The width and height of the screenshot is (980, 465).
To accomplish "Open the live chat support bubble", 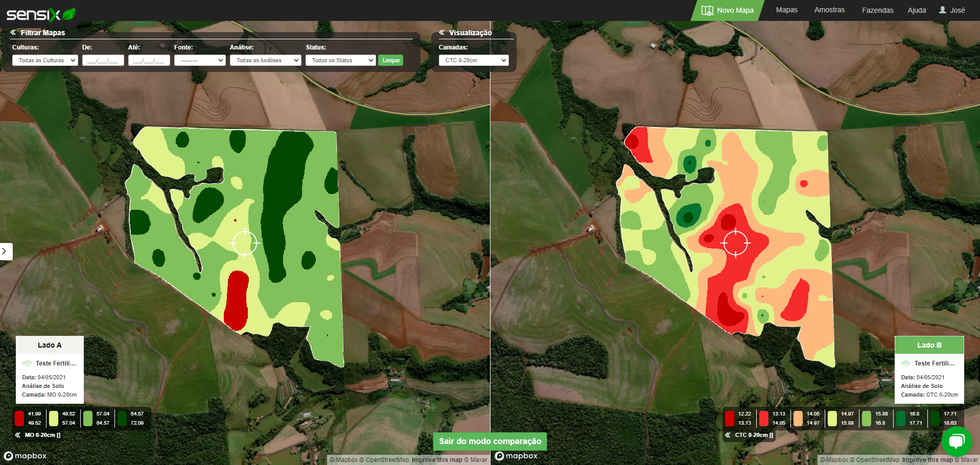I will pos(956,441).
